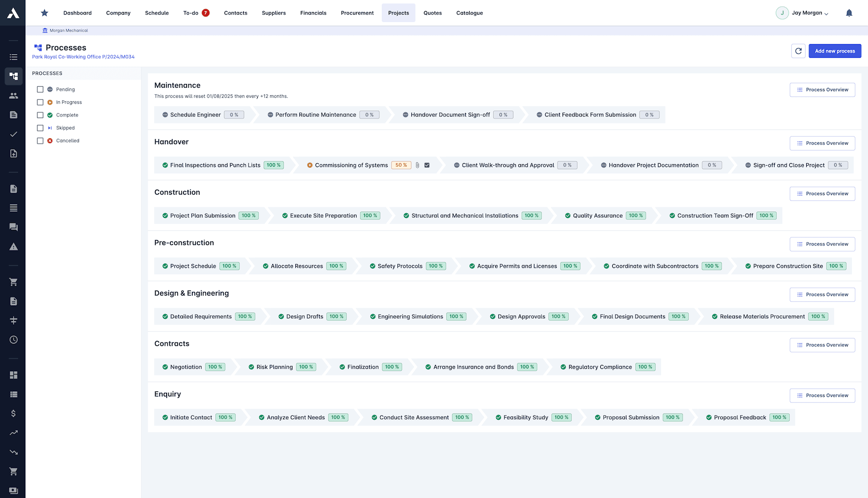Select the clock history icon in sidebar

[14, 339]
